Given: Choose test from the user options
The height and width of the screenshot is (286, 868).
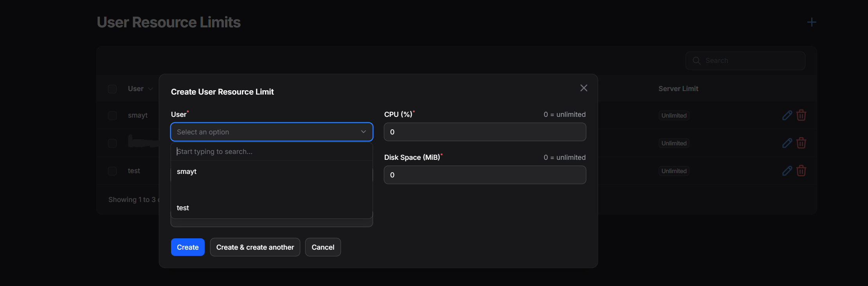Looking at the screenshot, I should point(272,208).
